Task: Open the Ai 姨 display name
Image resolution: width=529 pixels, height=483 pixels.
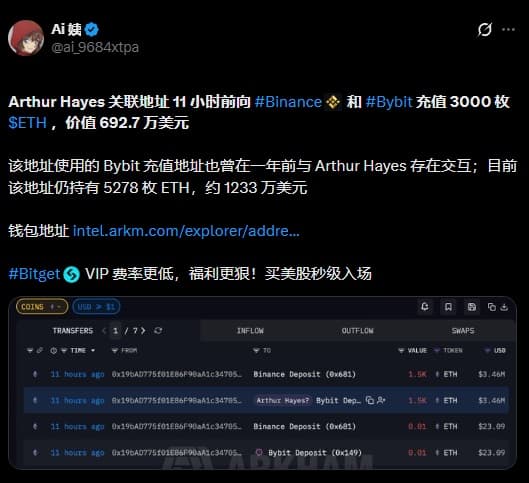Action: pyautogui.click(x=66, y=29)
